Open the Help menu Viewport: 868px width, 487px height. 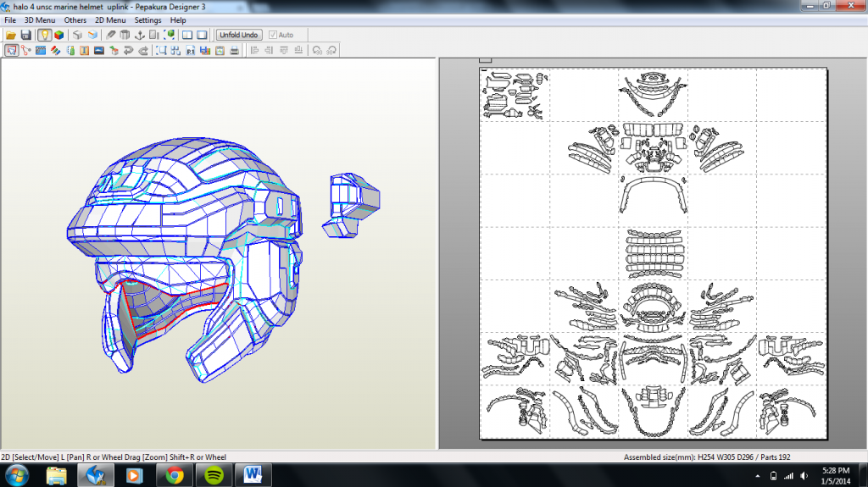(x=178, y=20)
